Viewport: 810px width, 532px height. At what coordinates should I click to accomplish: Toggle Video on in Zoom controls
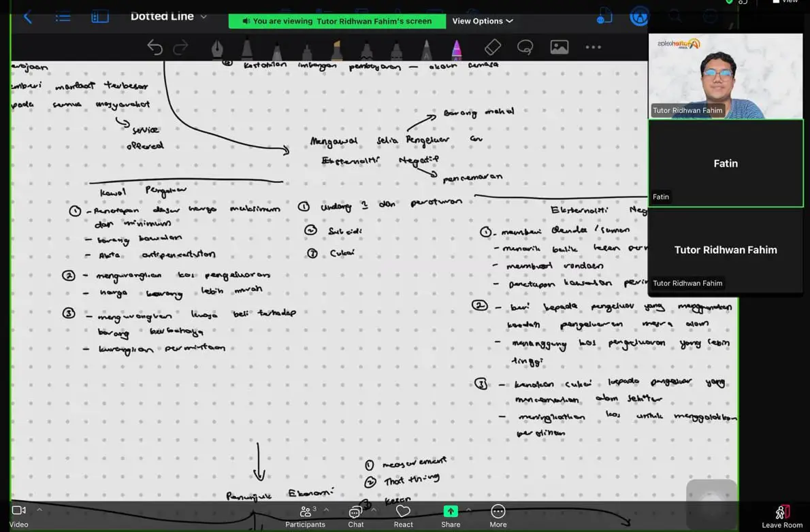coord(18,516)
